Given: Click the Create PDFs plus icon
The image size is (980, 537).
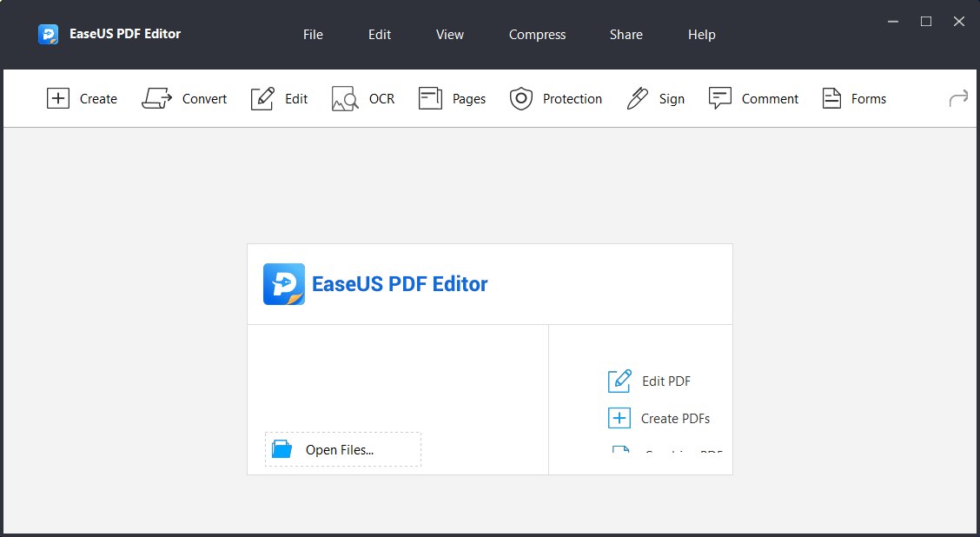Looking at the screenshot, I should [x=619, y=418].
